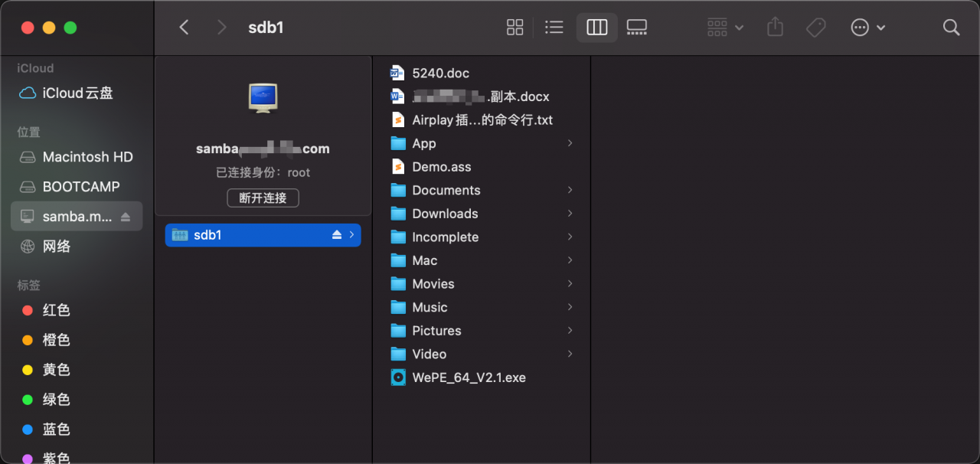Viewport: 980px width, 464px height.
Task: Click the Mac folder icon
Action: pos(398,261)
